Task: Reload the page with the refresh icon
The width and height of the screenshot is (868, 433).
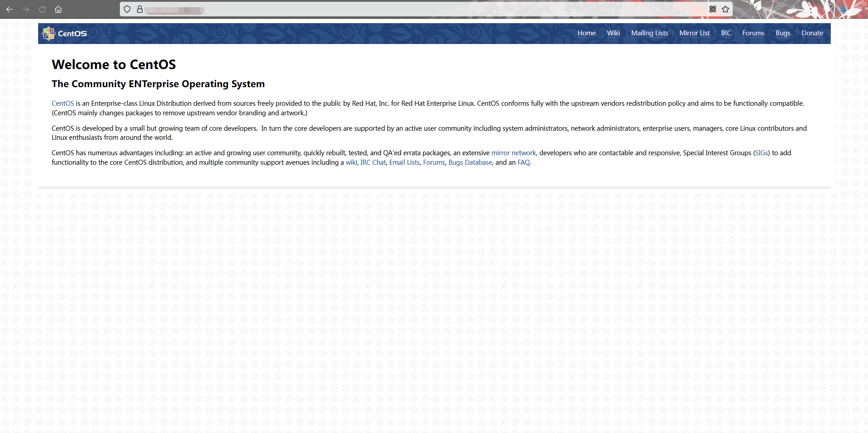Action: click(x=42, y=9)
